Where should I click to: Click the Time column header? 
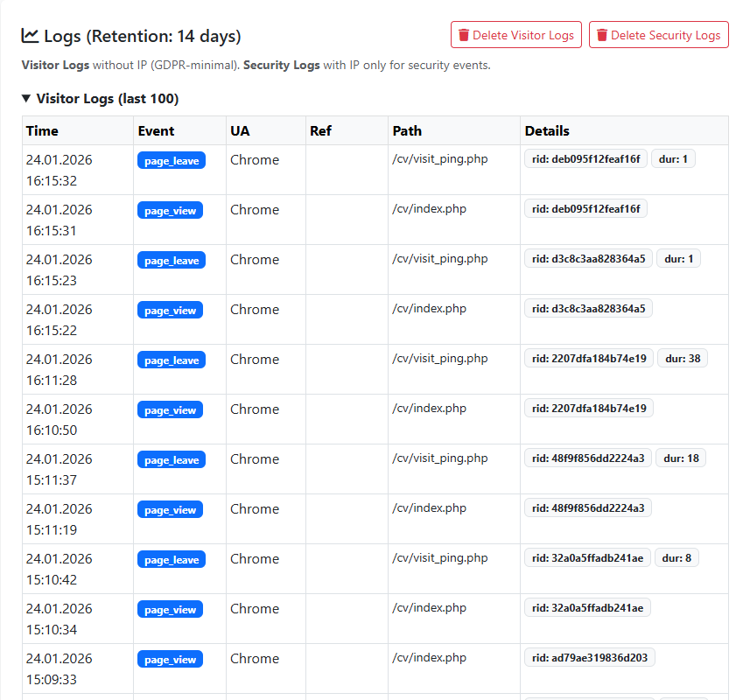coord(42,131)
